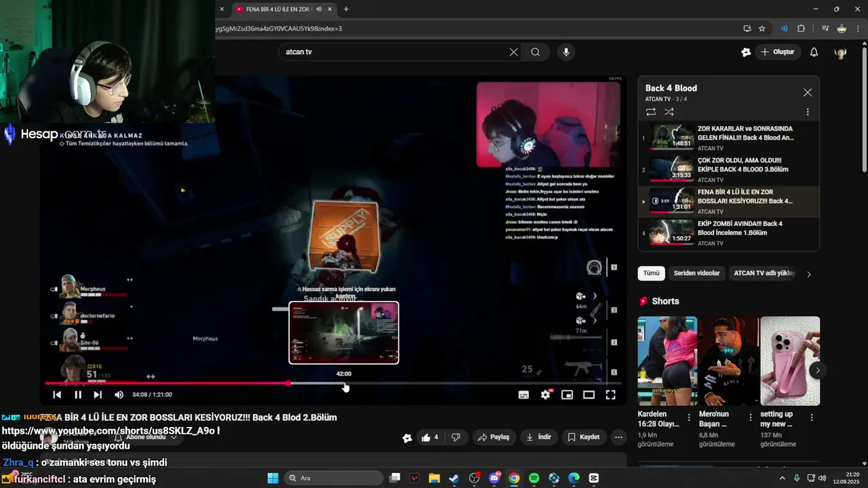This screenshot has width=868, height=488.
Task: Open options for the Kardelen Short
Action: click(x=689, y=418)
